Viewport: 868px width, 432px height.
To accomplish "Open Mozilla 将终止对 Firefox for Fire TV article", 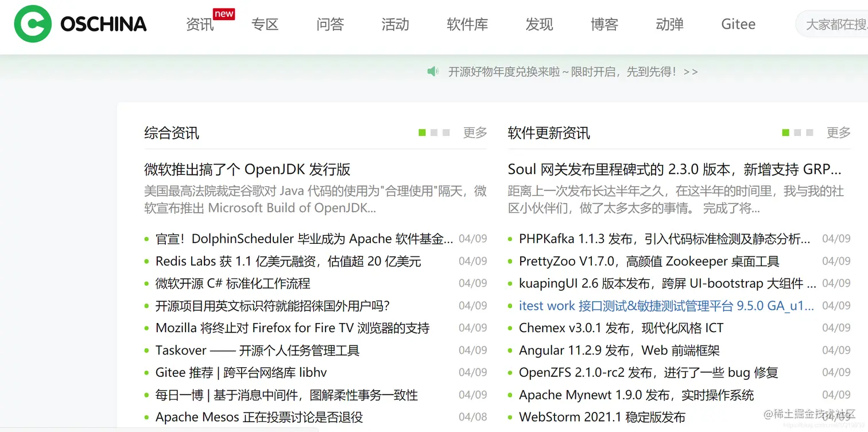I will tap(293, 328).
